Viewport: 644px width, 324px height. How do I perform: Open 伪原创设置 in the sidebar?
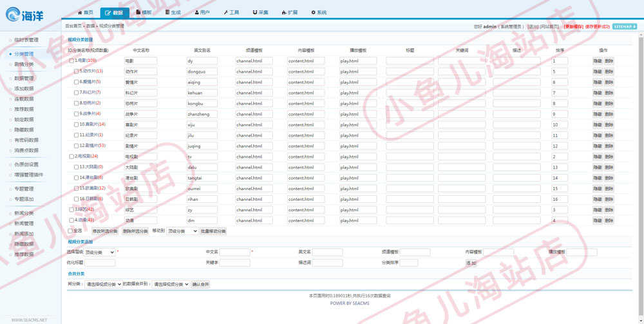point(26,164)
